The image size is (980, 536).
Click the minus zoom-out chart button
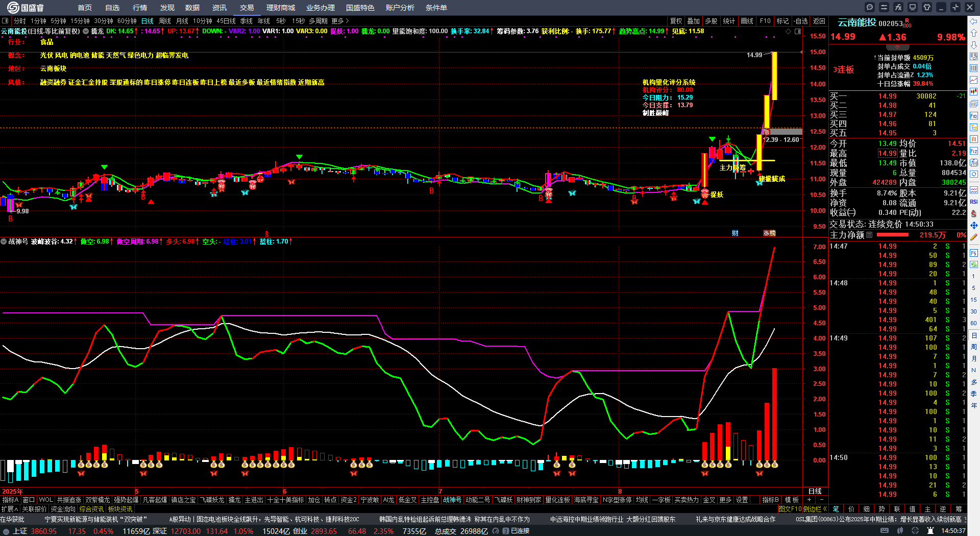click(x=821, y=500)
